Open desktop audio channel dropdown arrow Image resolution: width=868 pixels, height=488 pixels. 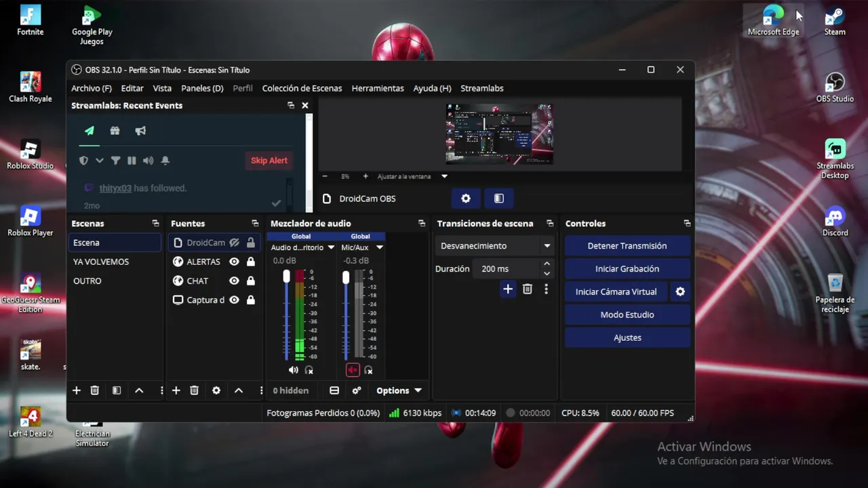click(331, 247)
